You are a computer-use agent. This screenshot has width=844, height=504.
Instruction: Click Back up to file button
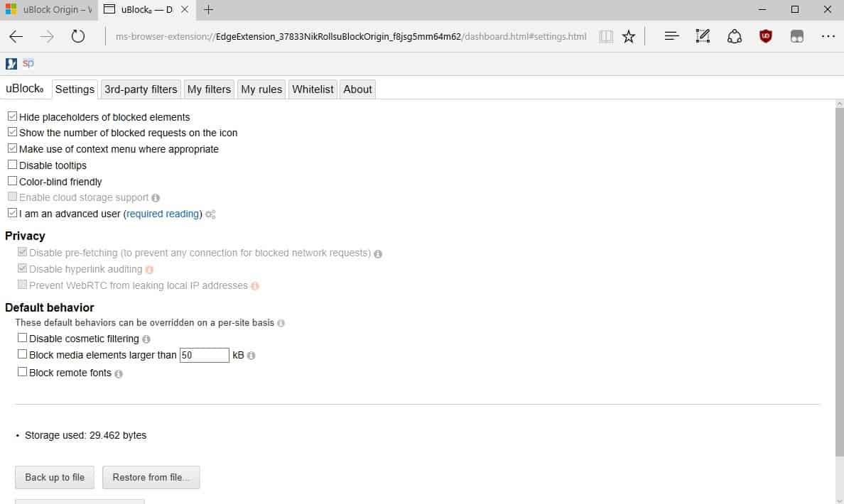click(x=55, y=478)
